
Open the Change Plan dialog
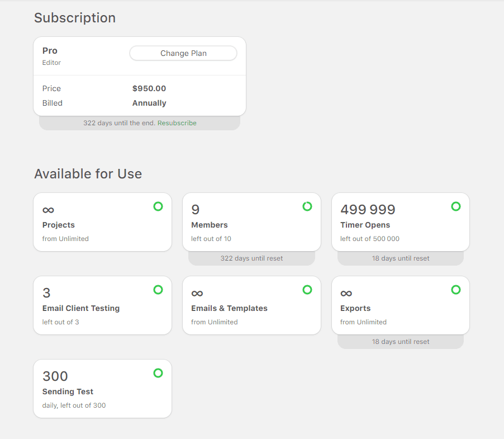(x=183, y=53)
